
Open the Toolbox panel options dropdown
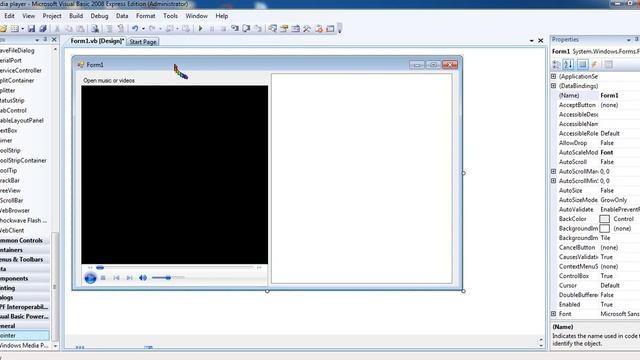37,40
